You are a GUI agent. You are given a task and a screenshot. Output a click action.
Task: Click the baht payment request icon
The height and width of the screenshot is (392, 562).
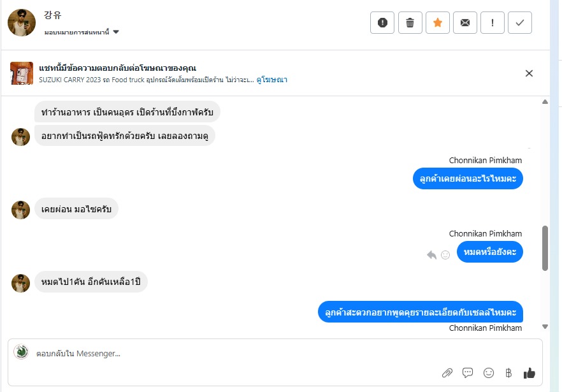[x=508, y=373]
